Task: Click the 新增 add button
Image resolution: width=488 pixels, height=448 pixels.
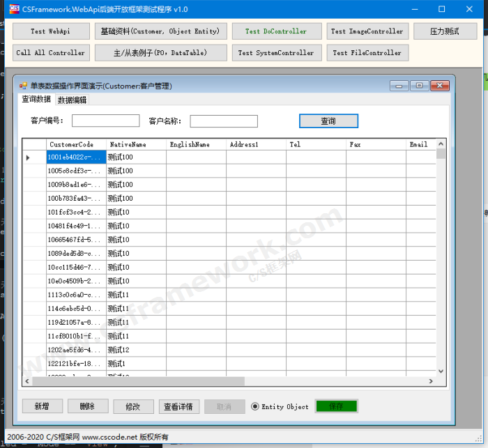Action: pos(42,406)
